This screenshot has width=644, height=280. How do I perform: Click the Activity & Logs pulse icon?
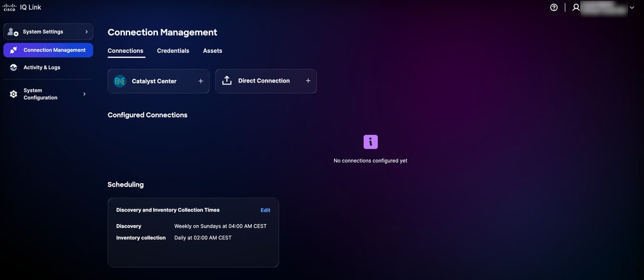click(13, 68)
